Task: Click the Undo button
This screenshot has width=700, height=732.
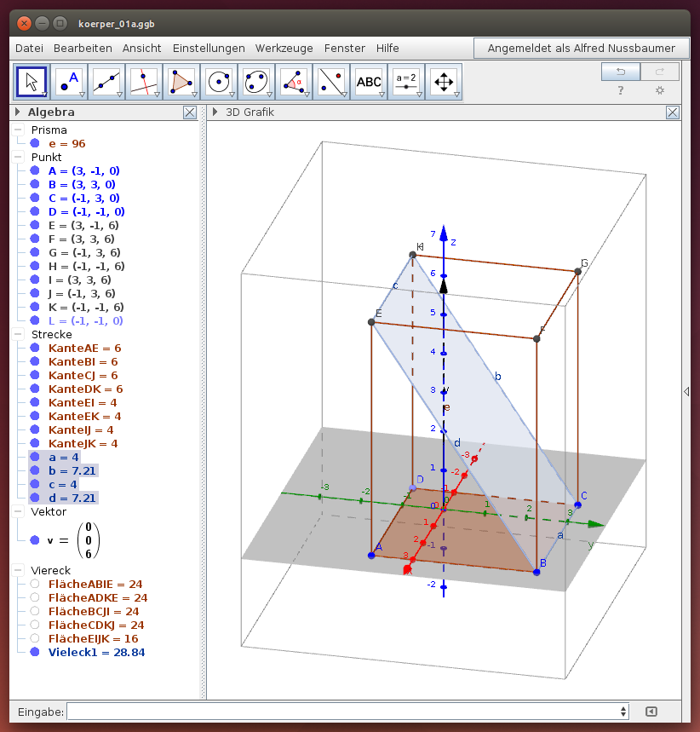Action: pyautogui.click(x=621, y=72)
